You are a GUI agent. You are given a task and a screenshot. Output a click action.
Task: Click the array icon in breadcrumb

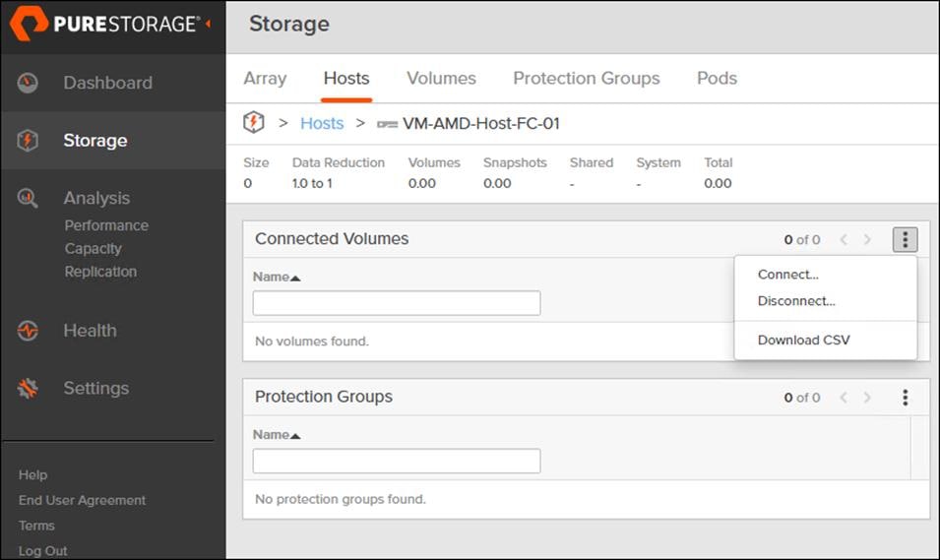[254, 122]
